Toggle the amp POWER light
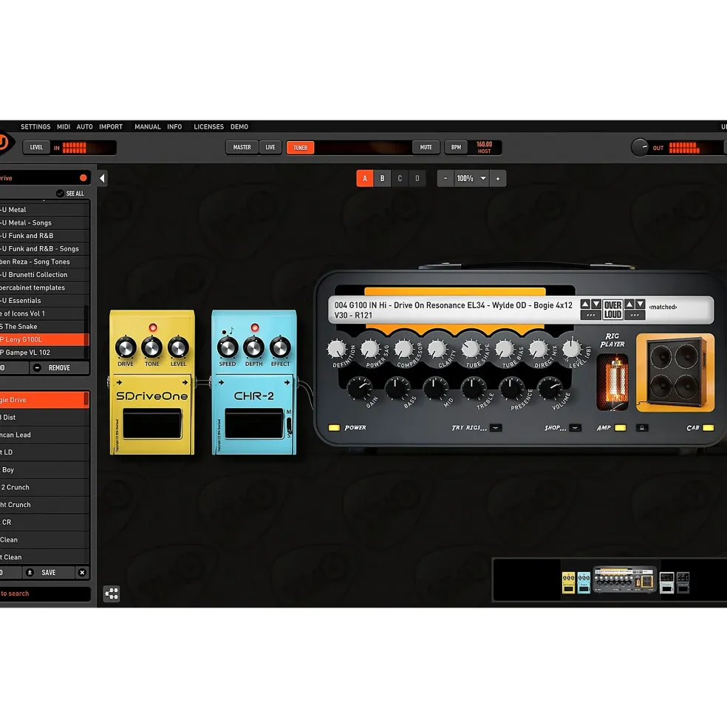 point(334,428)
